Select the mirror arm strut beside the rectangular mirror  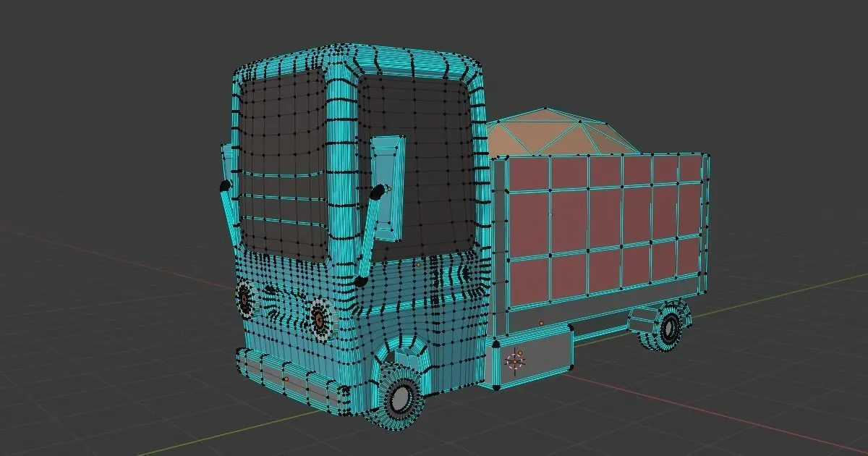[x=367, y=236]
